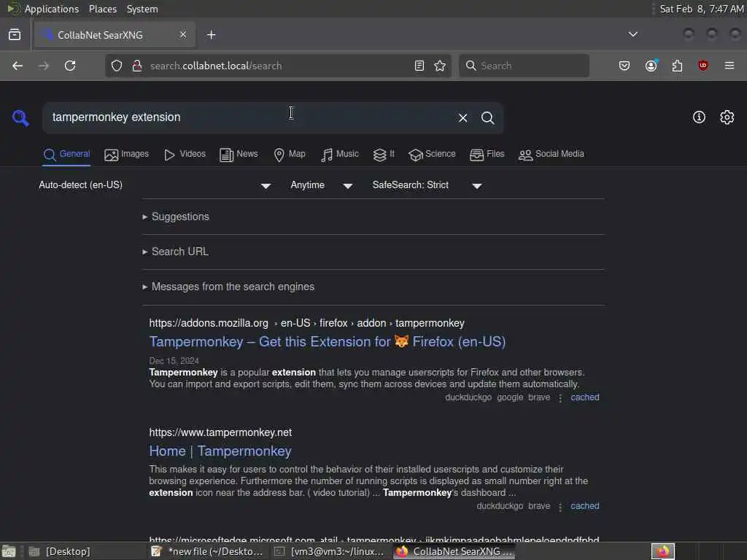Open more options dots for mozilla result
Image resolution: width=747 pixels, height=560 pixels.
[560, 397]
